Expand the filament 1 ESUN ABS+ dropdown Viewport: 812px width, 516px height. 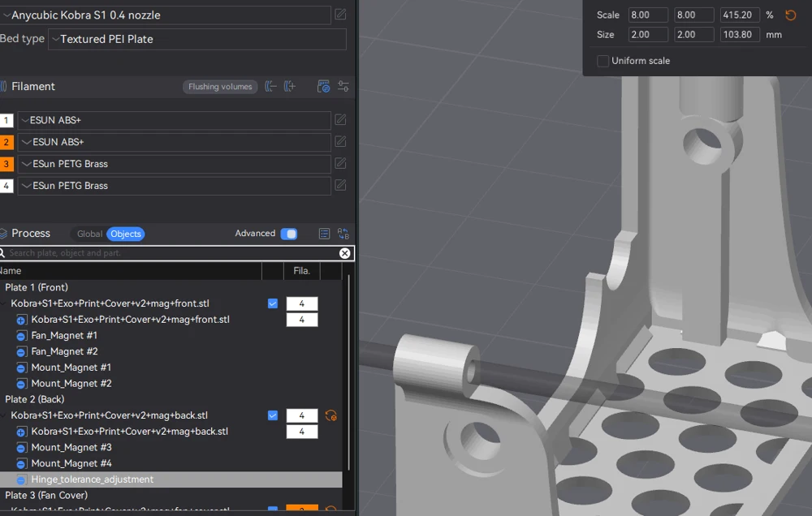pos(174,120)
